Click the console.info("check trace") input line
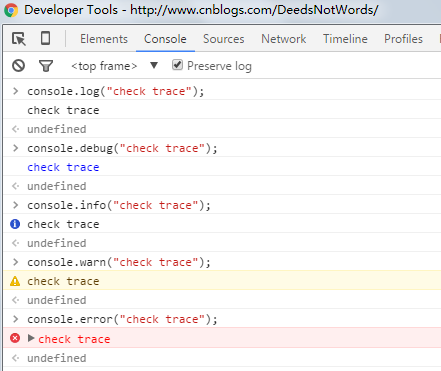This screenshot has width=441, height=371. (119, 205)
